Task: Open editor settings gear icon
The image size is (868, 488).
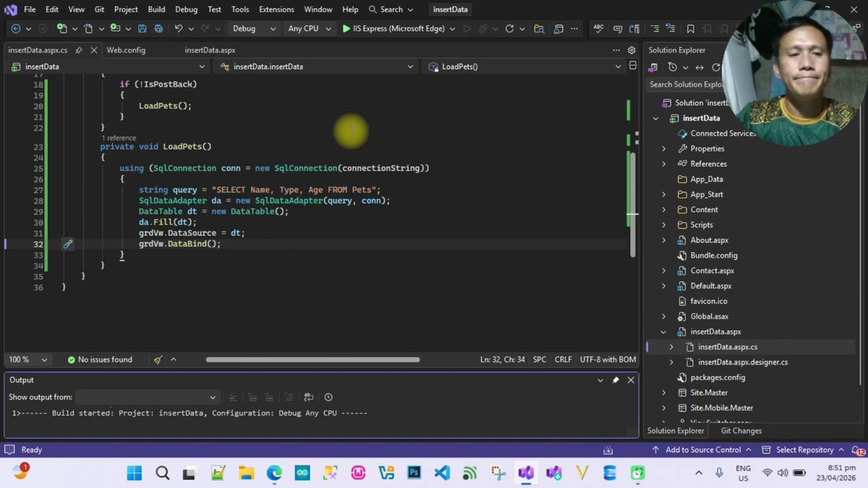Action: click(631, 50)
